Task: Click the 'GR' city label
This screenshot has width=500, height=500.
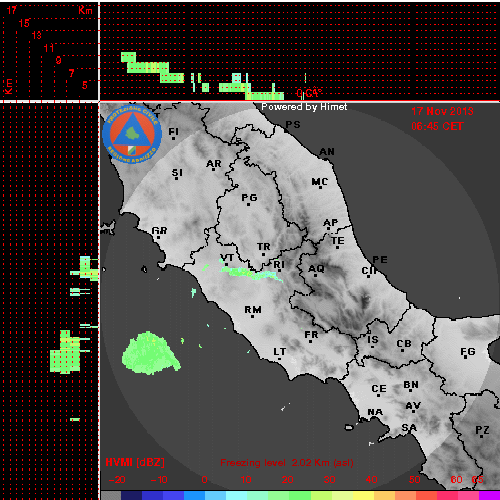Action: click(159, 231)
